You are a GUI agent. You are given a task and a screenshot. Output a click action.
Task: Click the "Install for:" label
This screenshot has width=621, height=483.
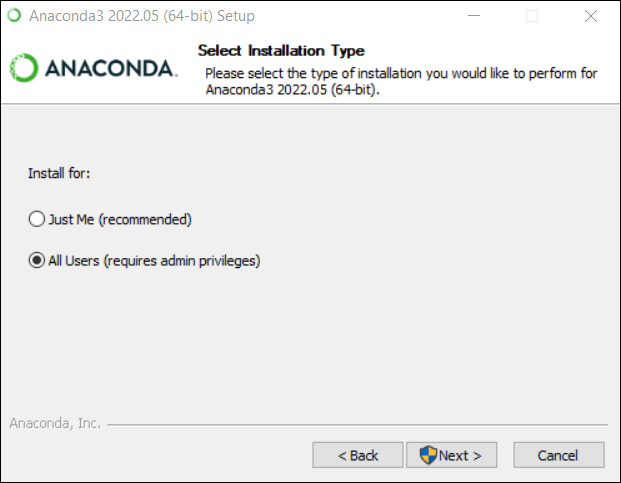pyautogui.click(x=59, y=173)
